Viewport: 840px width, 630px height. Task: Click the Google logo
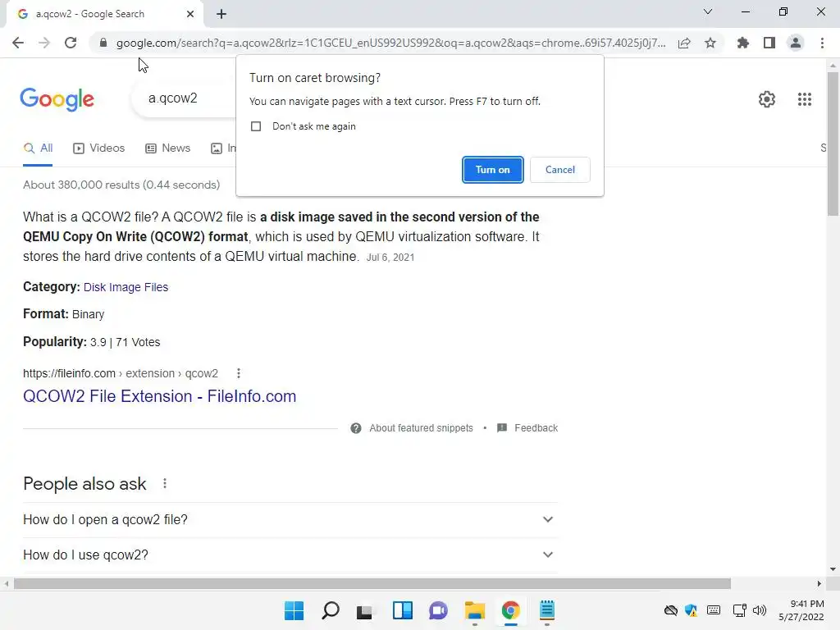(x=57, y=99)
